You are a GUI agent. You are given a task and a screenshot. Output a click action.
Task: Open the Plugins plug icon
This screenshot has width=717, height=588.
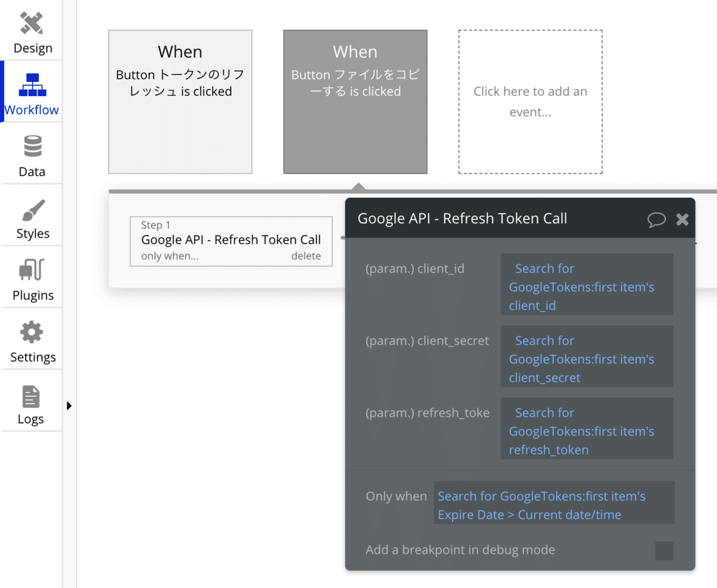tap(32, 270)
